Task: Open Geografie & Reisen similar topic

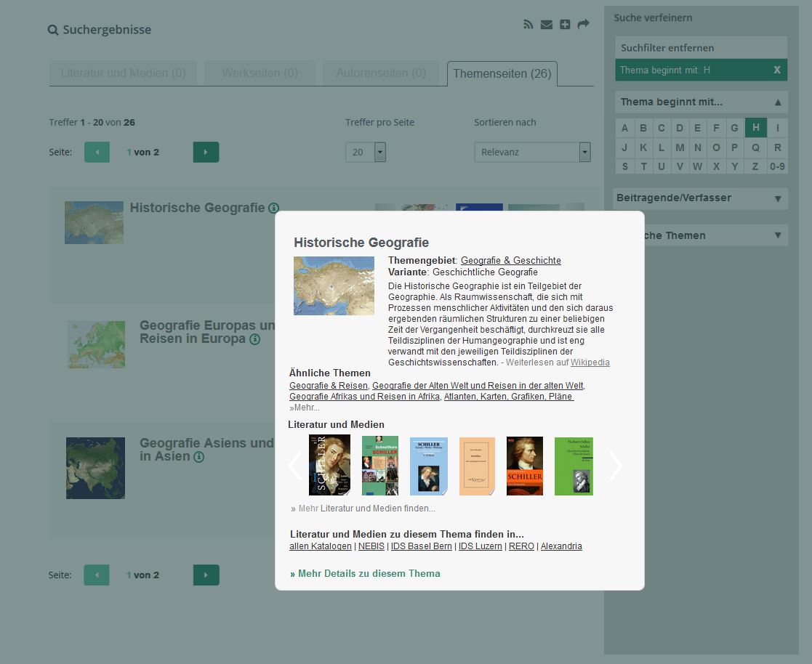Action: (x=329, y=386)
